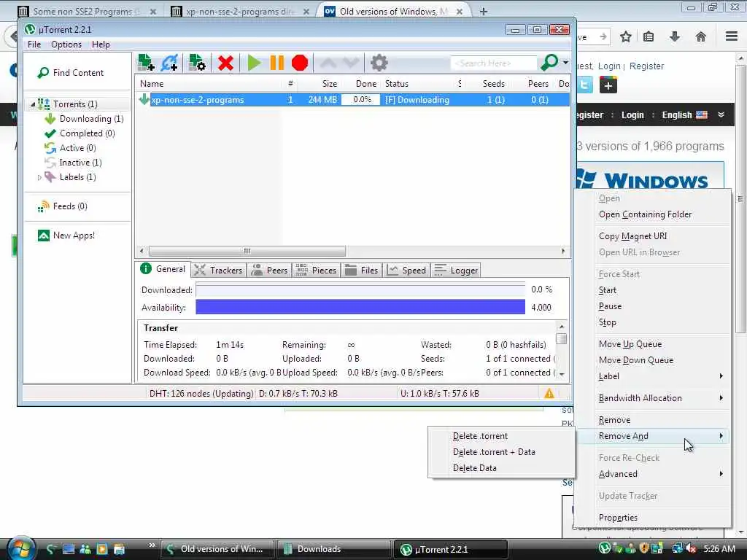This screenshot has height=560, width=747.
Task: Switch to the Pieces tab
Action: click(316, 271)
